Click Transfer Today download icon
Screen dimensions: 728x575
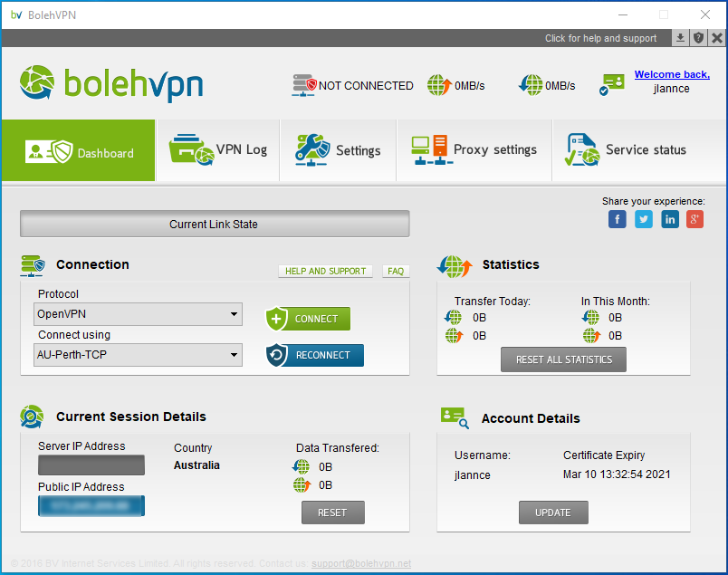pos(453,318)
